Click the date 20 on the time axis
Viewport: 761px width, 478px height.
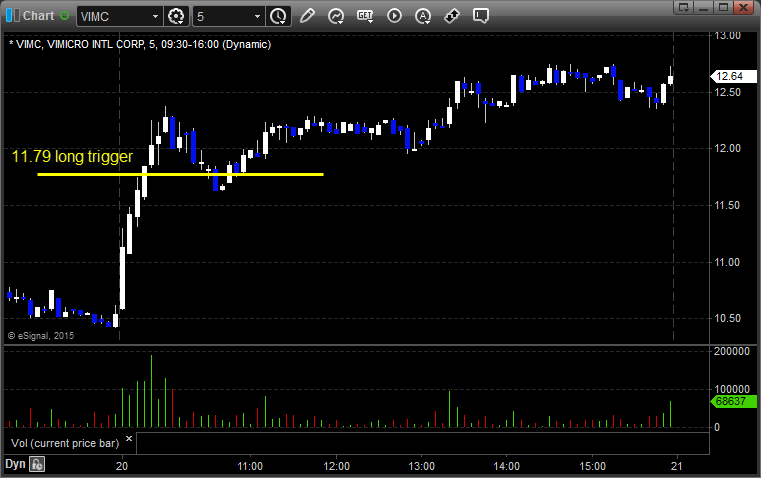tap(122, 466)
